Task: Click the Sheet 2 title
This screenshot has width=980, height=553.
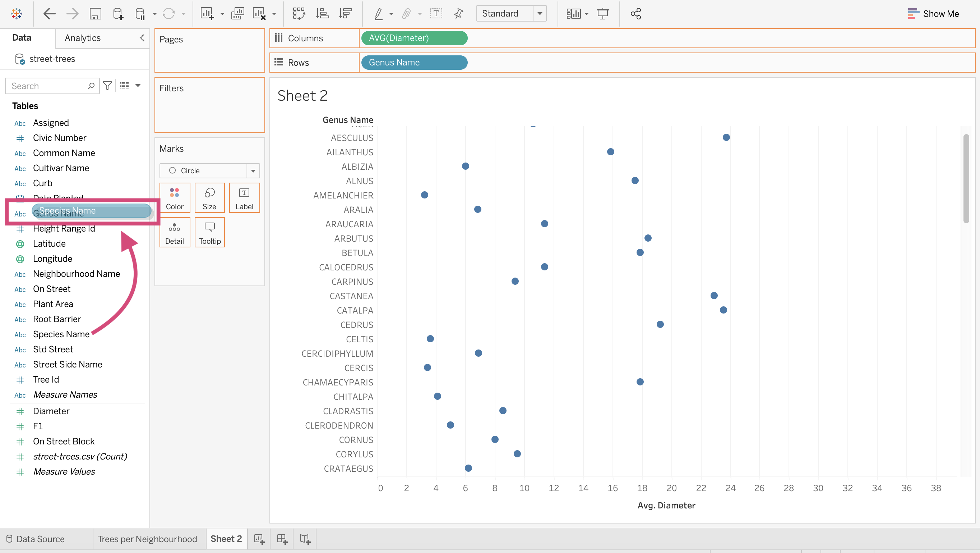Action: [302, 96]
